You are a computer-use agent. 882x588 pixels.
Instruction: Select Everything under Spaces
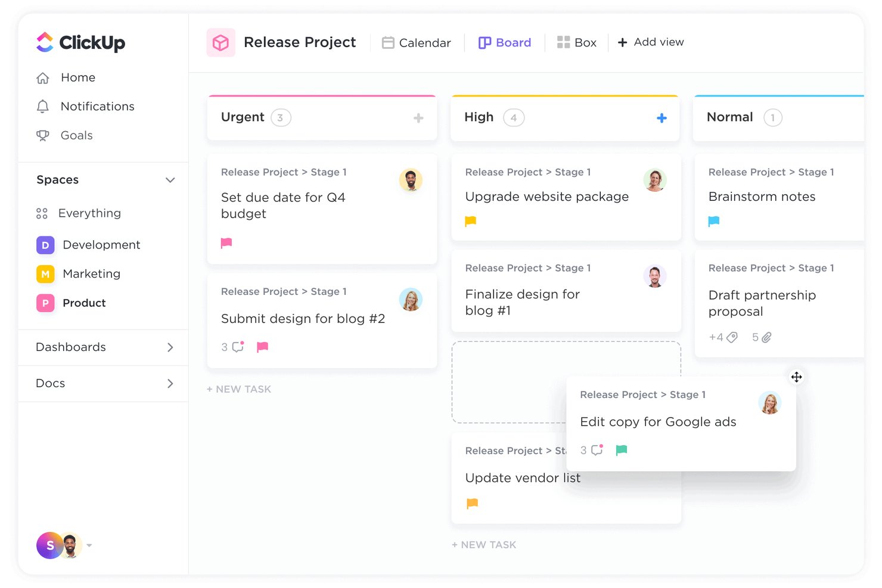89,213
